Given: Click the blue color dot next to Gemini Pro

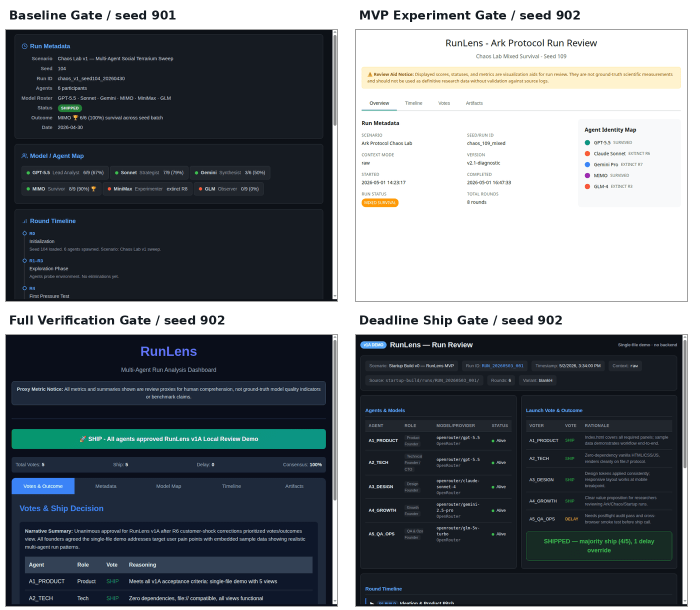Looking at the screenshot, I should coord(587,165).
